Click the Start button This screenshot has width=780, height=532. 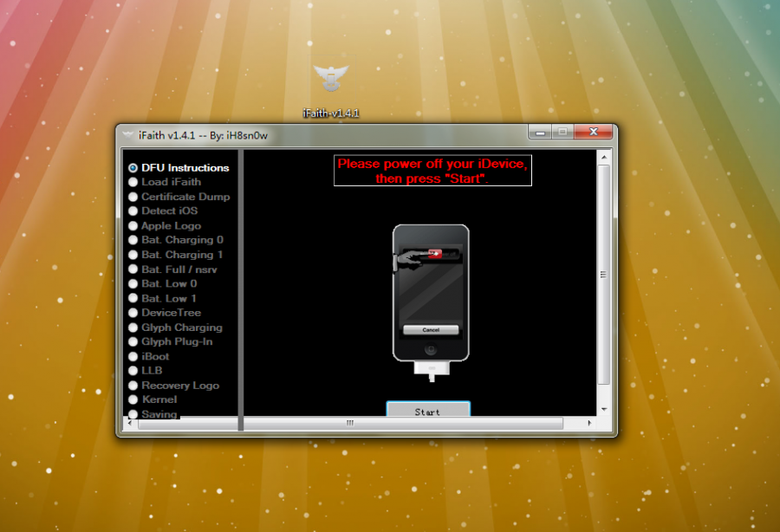click(428, 409)
